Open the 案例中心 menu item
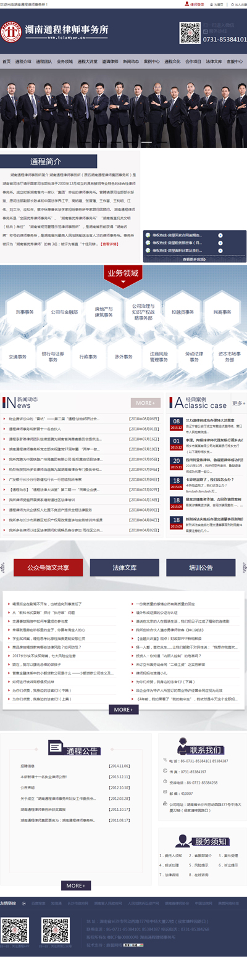Viewport: 247px width, 980px height. coord(151,62)
